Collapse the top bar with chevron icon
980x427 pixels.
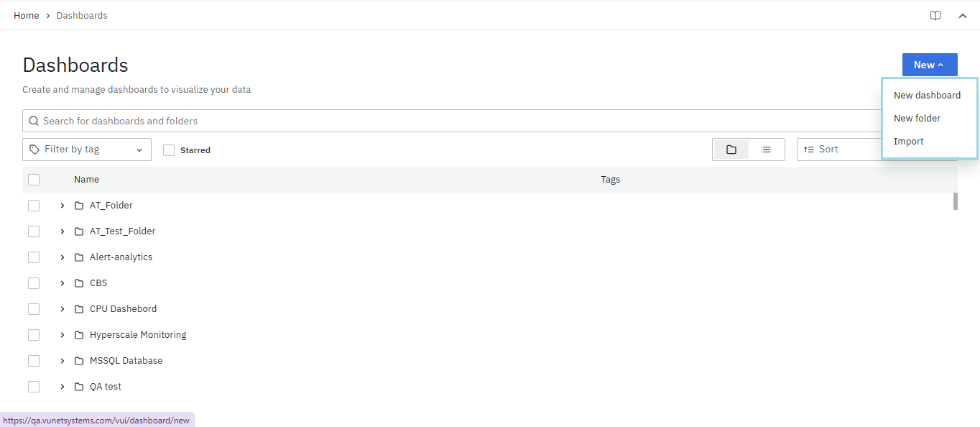pos(963,16)
